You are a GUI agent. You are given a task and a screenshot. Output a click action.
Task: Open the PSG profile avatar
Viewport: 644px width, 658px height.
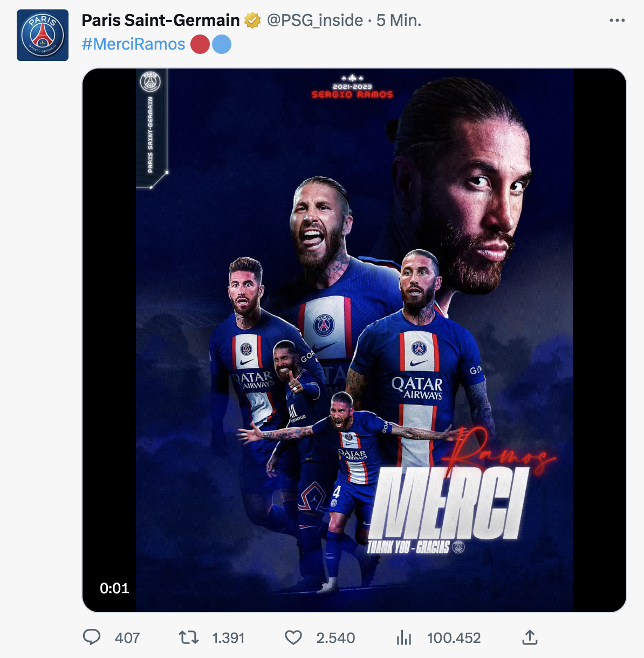tap(43, 35)
